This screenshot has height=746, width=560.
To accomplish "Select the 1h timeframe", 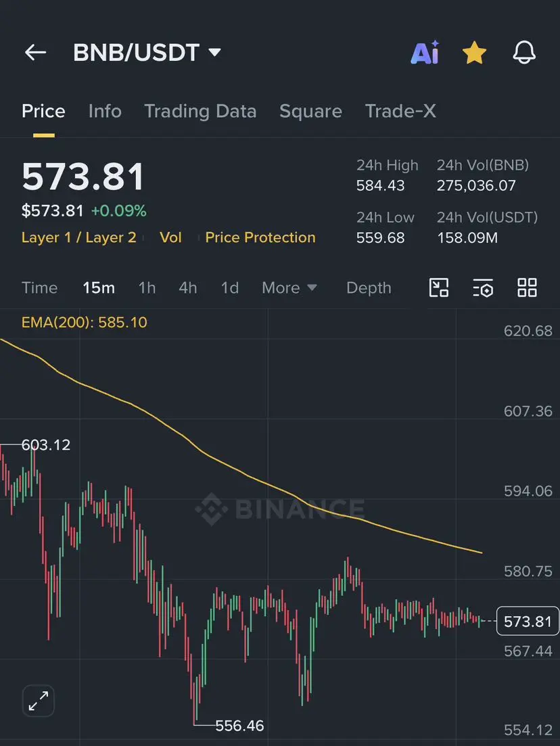I will click(x=147, y=288).
